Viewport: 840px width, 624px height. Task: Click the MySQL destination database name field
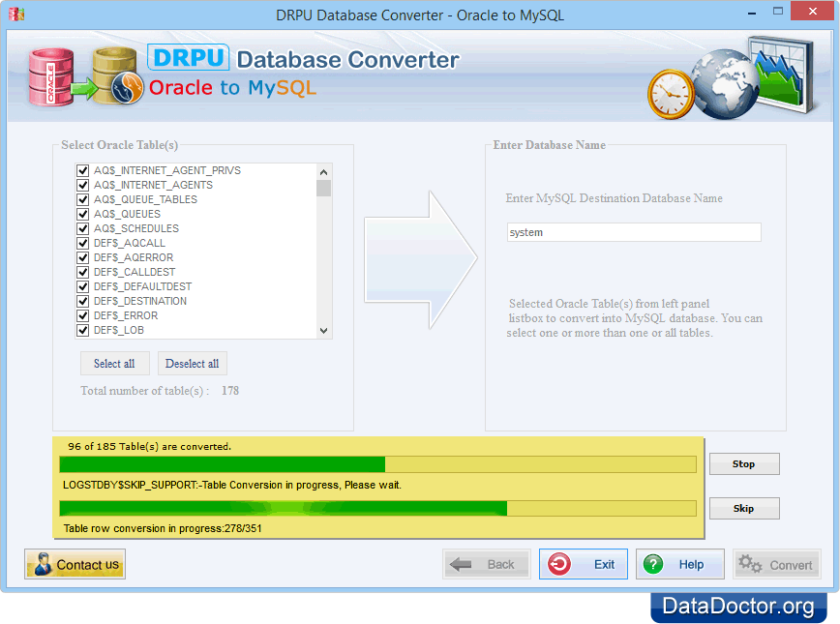(634, 232)
